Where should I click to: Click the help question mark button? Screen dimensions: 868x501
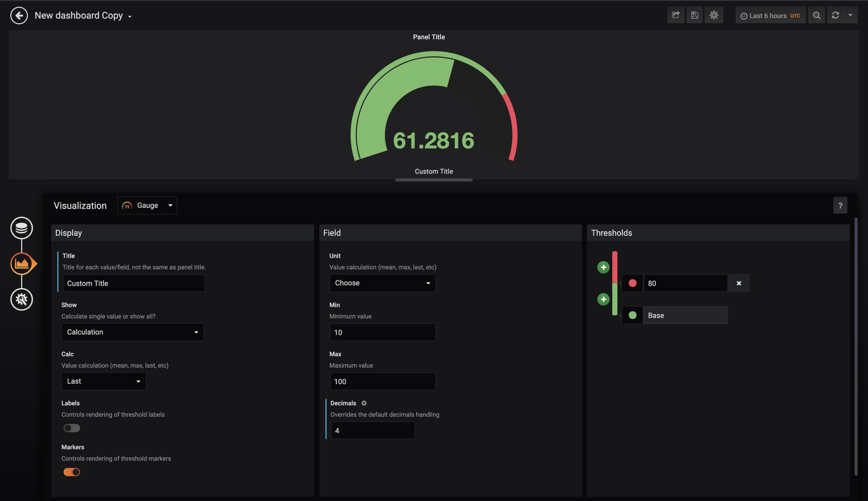pos(840,205)
